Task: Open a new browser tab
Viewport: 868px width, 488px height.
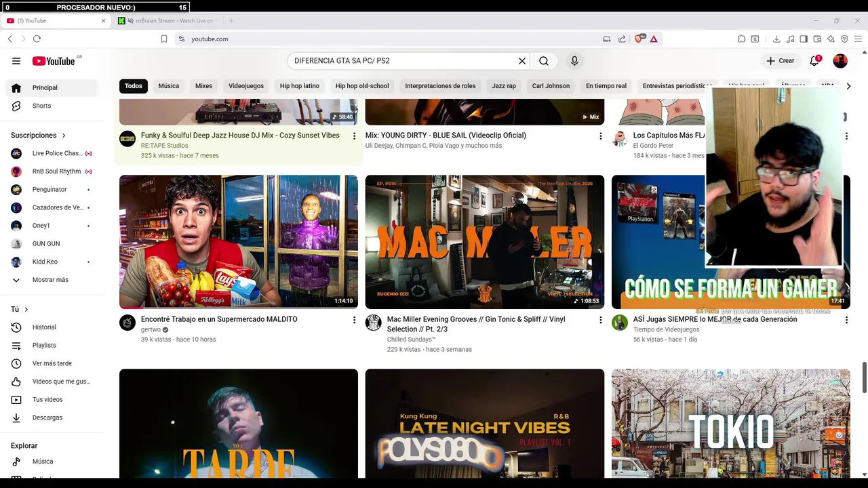Action: [231, 21]
